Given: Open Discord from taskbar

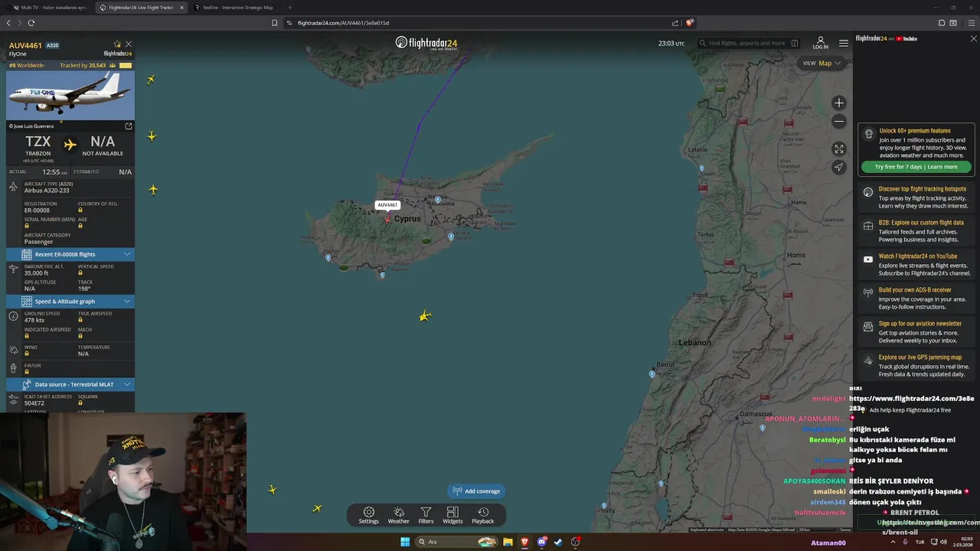Looking at the screenshot, I should 542,542.
